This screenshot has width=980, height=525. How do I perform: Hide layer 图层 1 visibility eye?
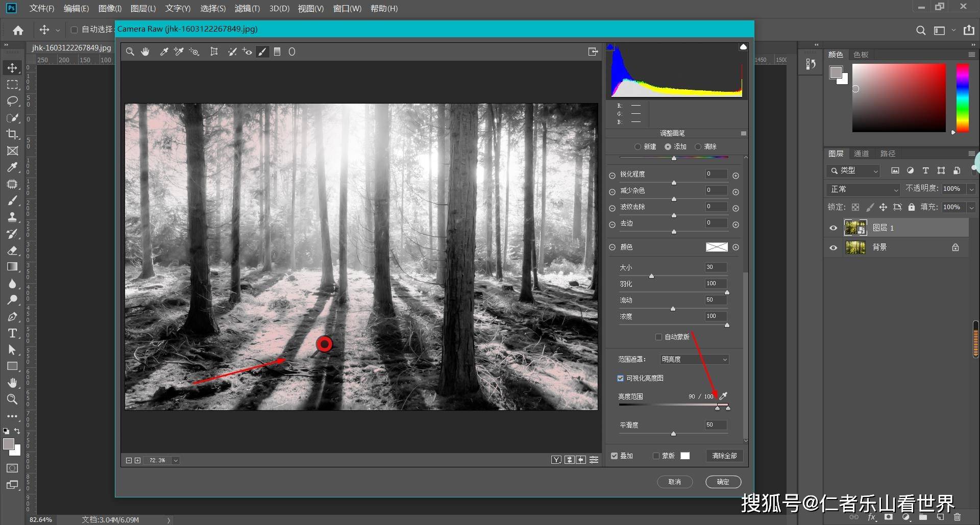pos(834,228)
